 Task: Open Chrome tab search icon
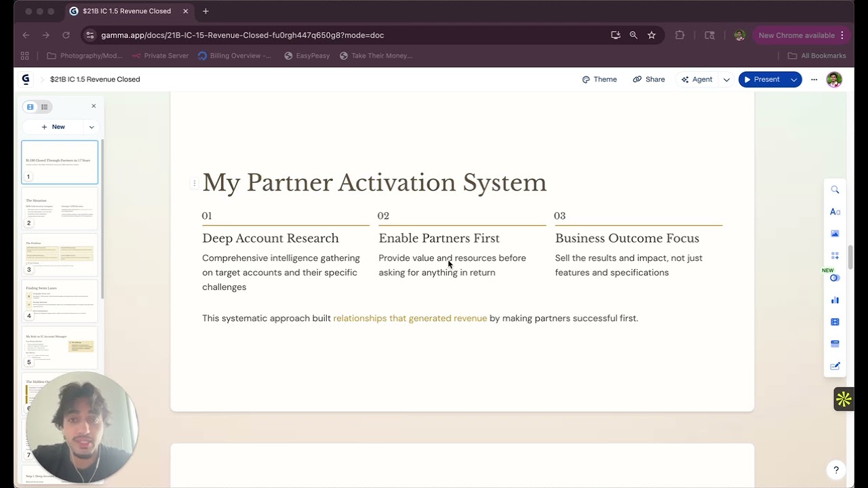click(710, 35)
